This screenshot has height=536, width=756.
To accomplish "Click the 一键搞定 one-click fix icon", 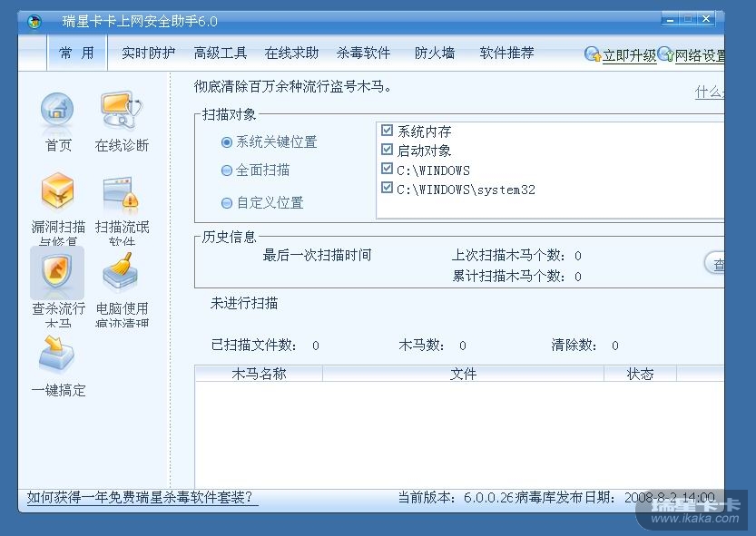I will click(x=57, y=355).
